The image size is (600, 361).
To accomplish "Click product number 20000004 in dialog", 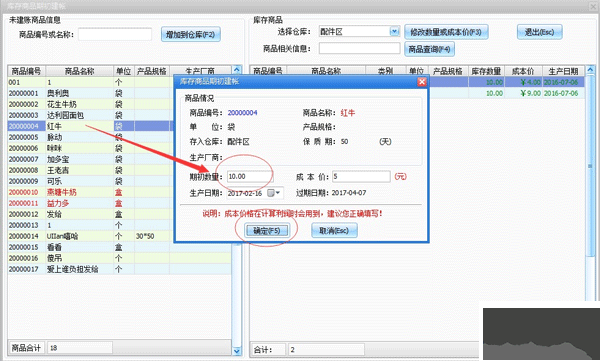I will coord(242,113).
